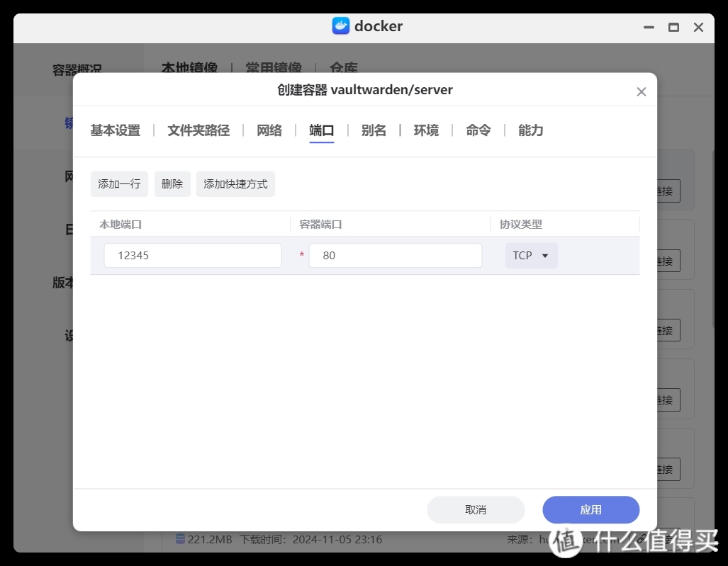Click the 221.2MB size text in background
This screenshot has width=728, height=566.
click(210, 540)
